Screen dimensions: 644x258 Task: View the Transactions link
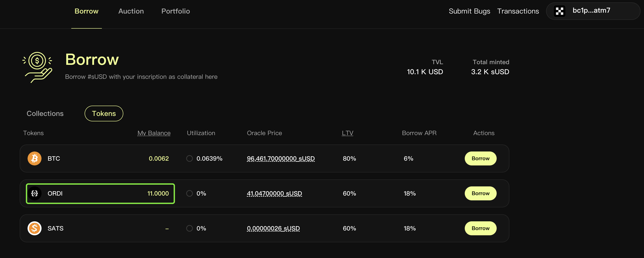point(518,11)
